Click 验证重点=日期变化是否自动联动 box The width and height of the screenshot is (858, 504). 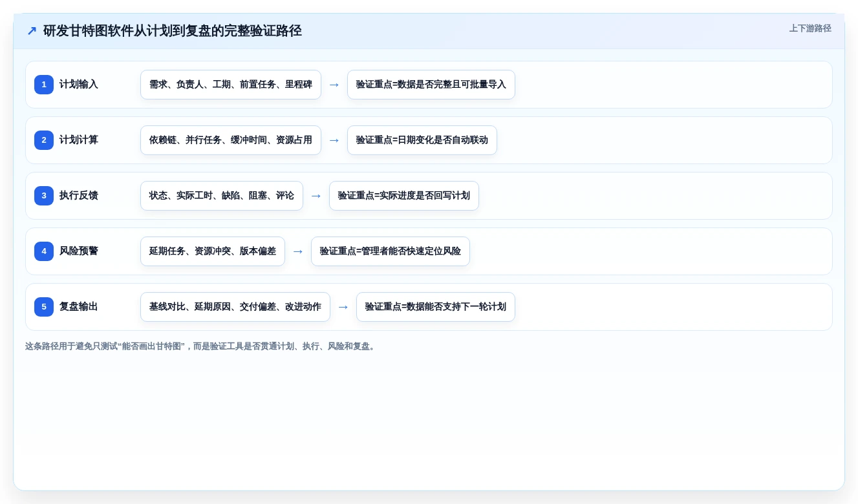tap(422, 140)
